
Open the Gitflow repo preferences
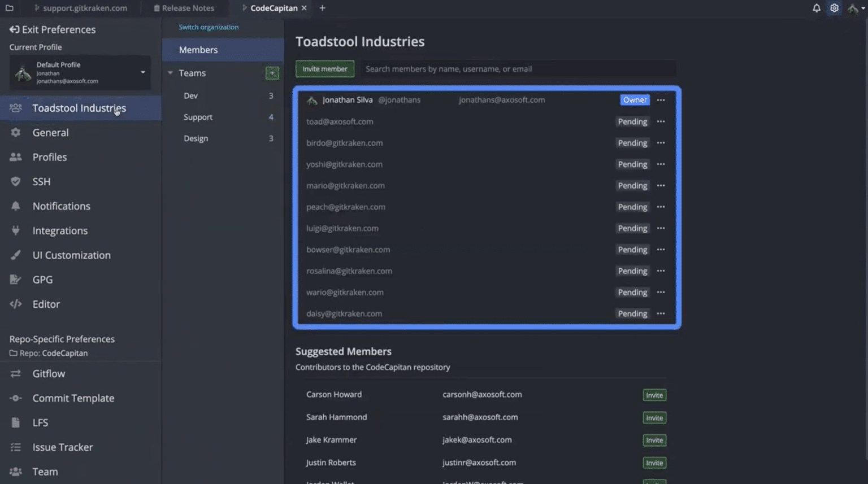click(49, 373)
